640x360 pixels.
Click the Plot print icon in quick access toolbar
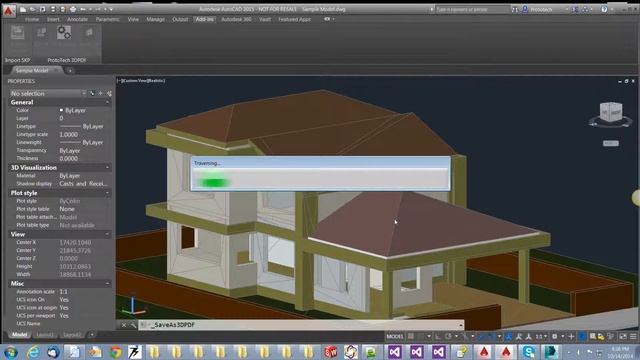[73, 9]
